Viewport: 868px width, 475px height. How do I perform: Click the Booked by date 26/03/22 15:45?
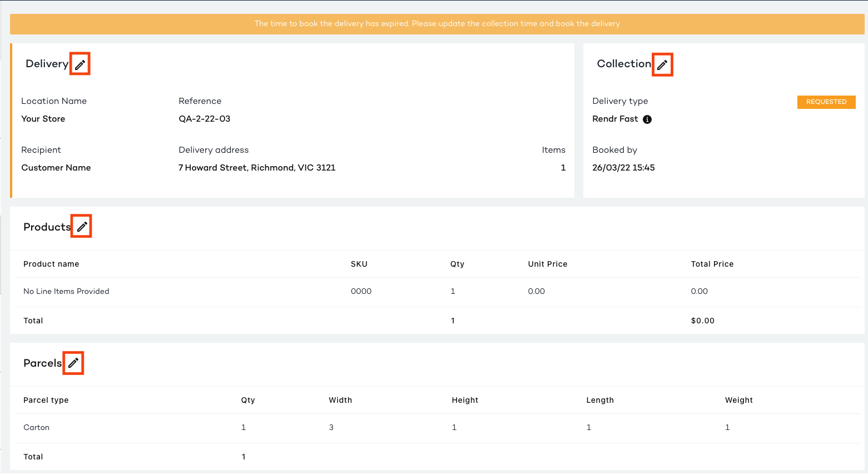click(623, 168)
